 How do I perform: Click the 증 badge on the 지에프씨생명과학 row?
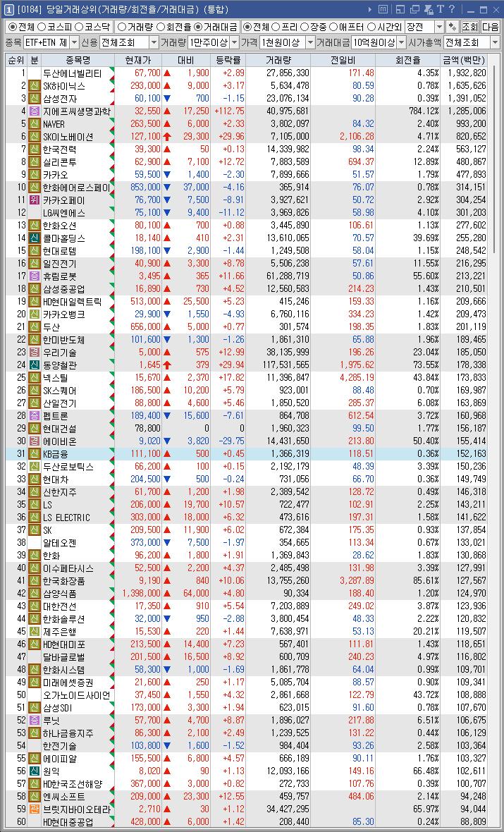35,111
